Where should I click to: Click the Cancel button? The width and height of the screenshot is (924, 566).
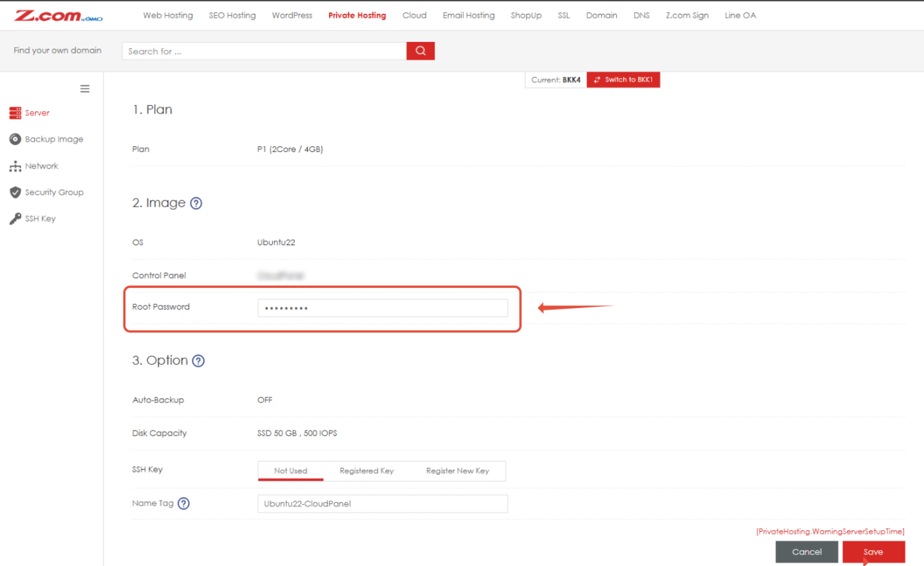pyautogui.click(x=807, y=552)
